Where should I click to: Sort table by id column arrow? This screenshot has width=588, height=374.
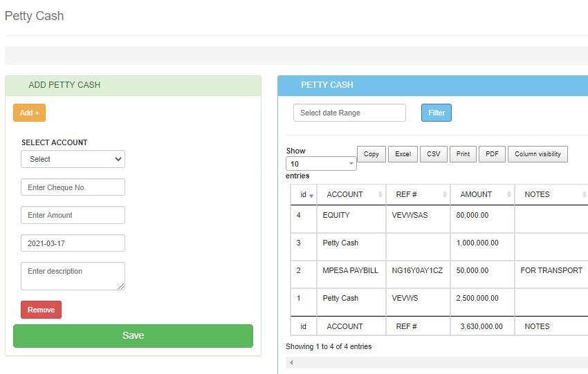(x=311, y=196)
